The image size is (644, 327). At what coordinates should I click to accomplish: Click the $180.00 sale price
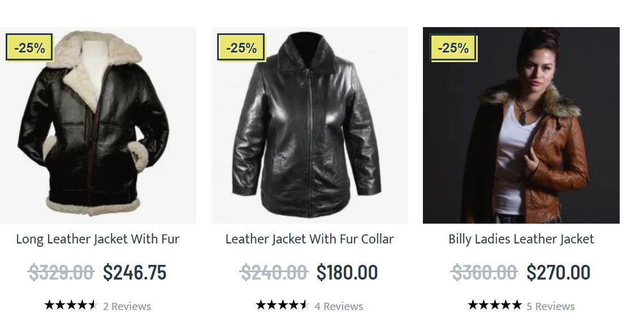coord(347,273)
